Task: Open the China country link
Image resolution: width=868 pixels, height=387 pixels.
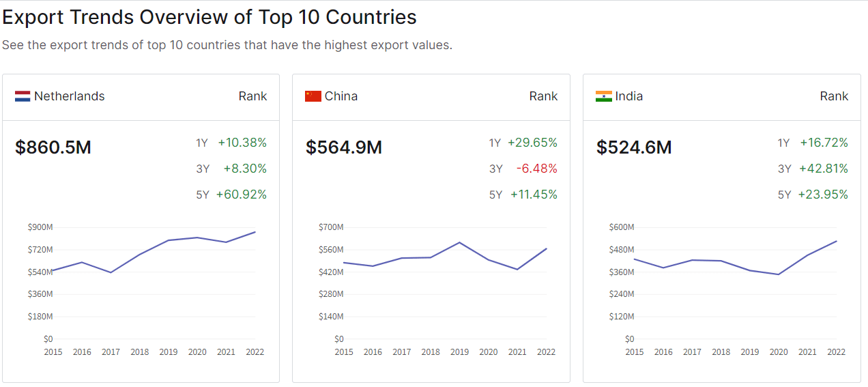Action: point(341,96)
